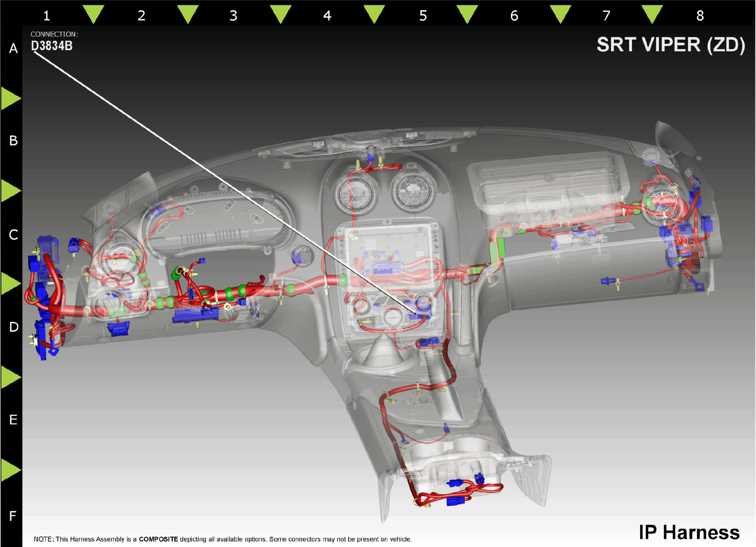
Task: Click the IP Harness label
Action: tap(689, 532)
